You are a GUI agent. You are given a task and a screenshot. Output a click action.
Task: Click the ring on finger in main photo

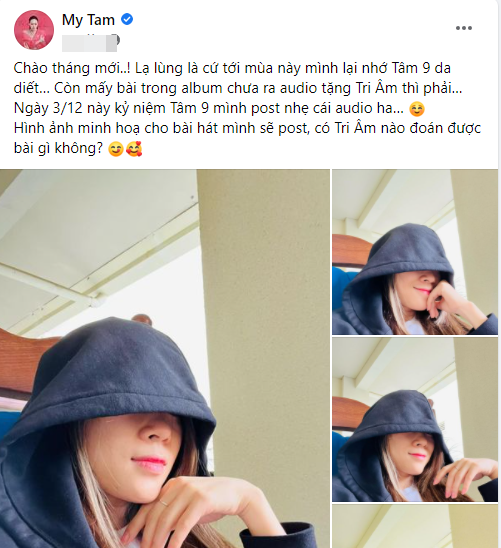point(163,503)
